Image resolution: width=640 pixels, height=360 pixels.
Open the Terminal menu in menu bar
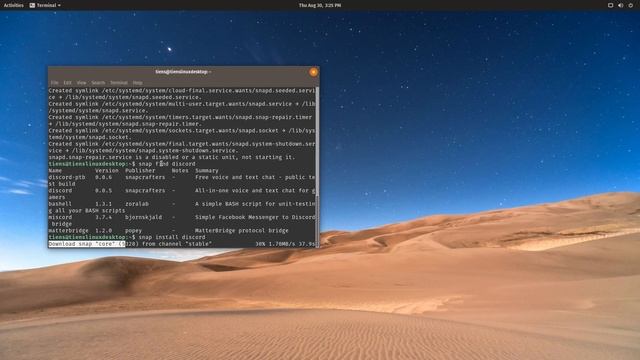119,82
